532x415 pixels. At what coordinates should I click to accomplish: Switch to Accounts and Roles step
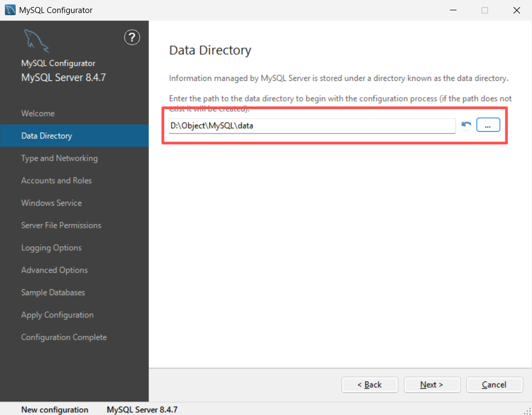point(56,181)
